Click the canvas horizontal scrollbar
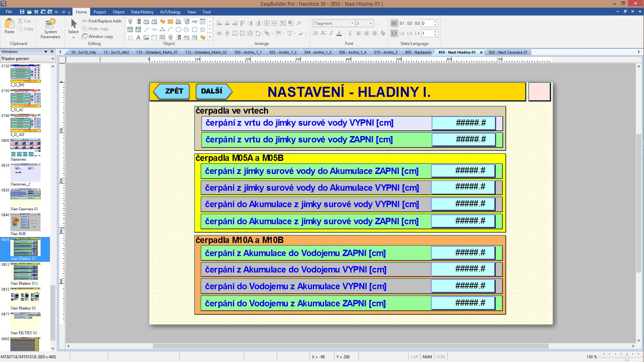Screen dimensions: 644x362 [x=351, y=346]
